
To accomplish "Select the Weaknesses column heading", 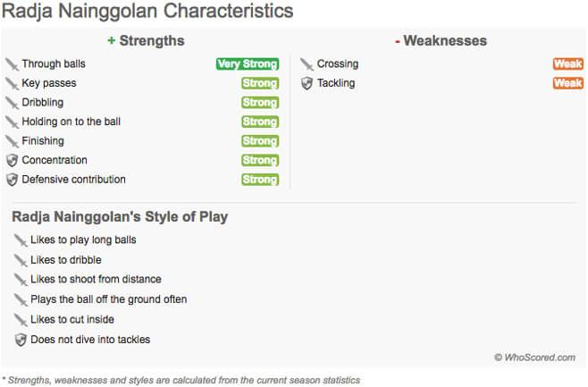I will tap(441, 40).
